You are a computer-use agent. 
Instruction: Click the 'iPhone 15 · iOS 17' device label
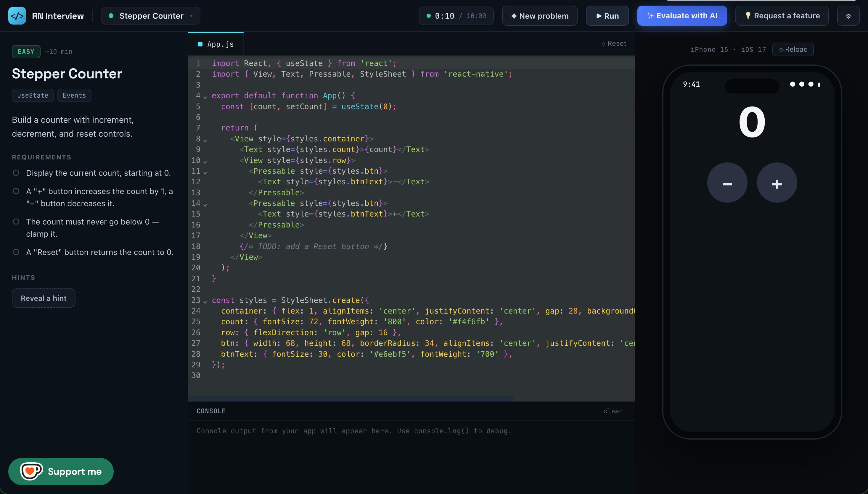click(x=728, y=49)
